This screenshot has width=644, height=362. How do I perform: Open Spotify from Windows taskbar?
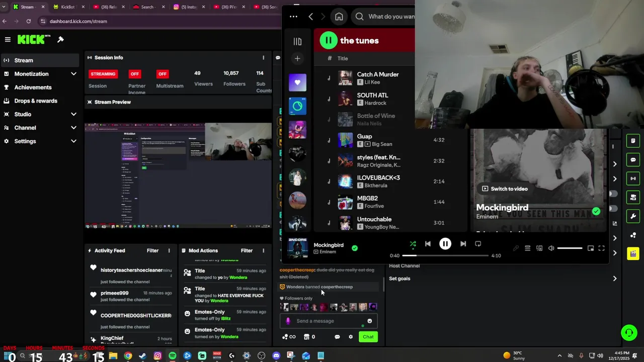tap(173, 356)
